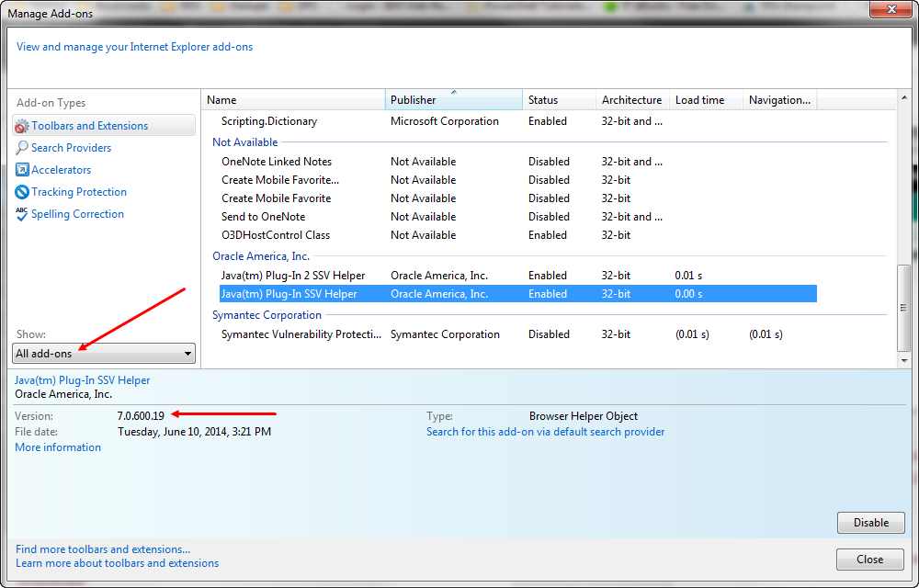Sort add-ons by Status column header
The width and height of the screenshot is (919, 588).
559,100
